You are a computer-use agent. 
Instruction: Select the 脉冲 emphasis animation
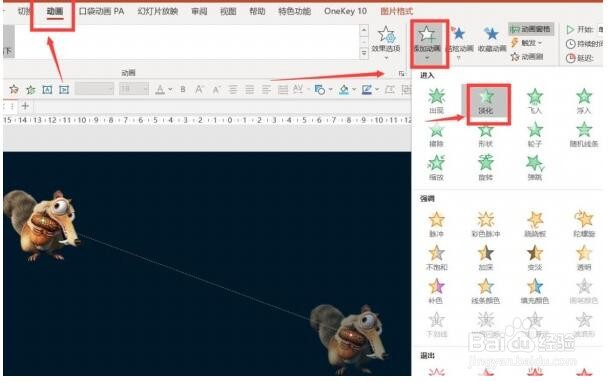[x=436, y=225]
